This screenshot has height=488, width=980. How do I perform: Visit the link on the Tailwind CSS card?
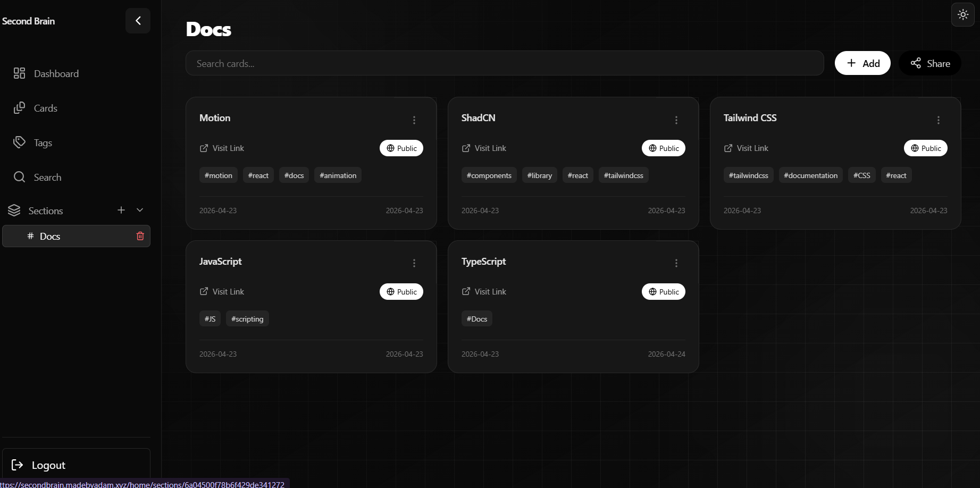[x=746, y=148]
